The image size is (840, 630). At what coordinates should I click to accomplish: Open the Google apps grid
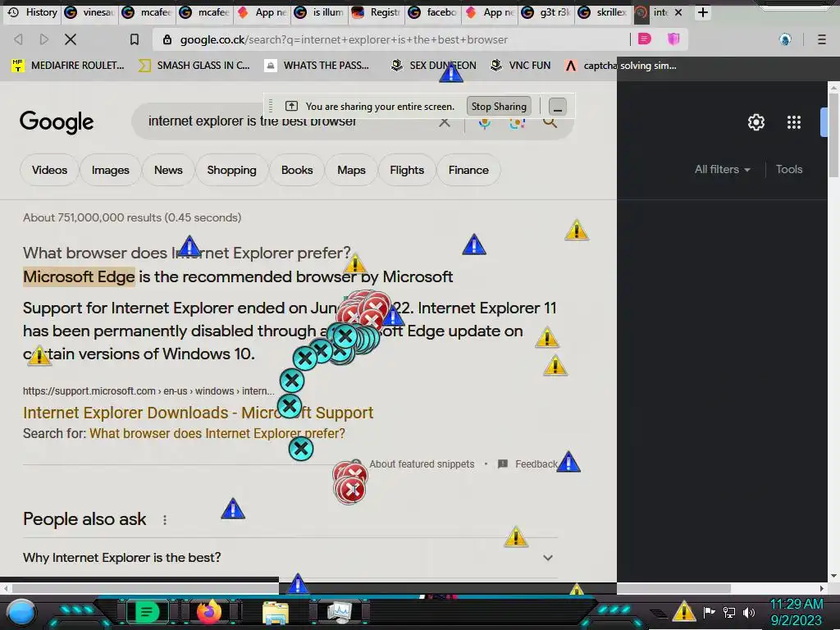tap(794, 122)
